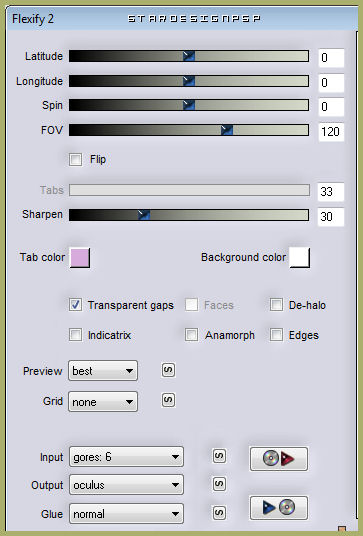Click the S button beside Input
Image resolution: width=363 pixels, height=536 pixels.
pyautogui.click(x=219, y=456)
